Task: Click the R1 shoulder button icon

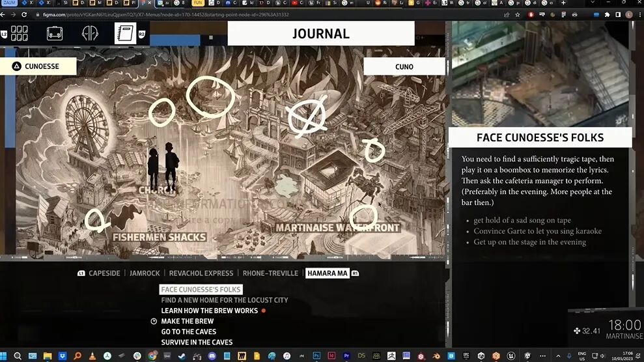Action: [x=356, y=273]
